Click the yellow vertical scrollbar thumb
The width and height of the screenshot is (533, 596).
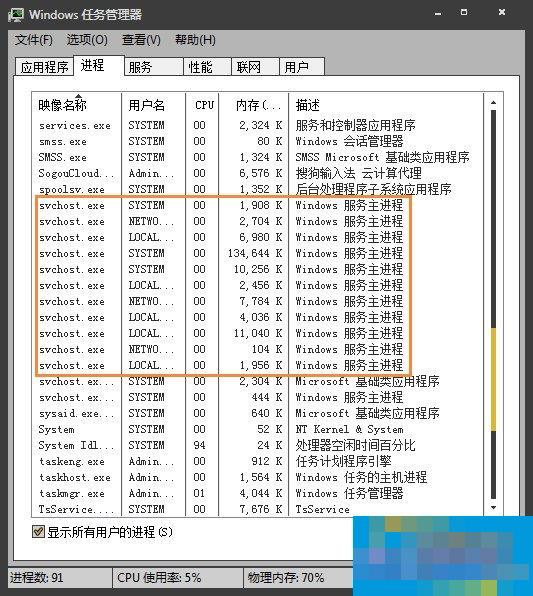(x=493, y=379)
